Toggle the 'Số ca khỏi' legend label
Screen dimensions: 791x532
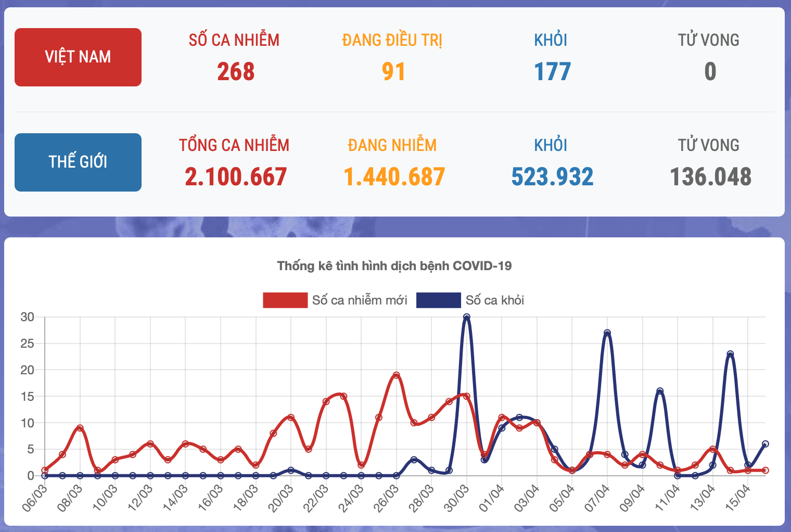(494, 300)
